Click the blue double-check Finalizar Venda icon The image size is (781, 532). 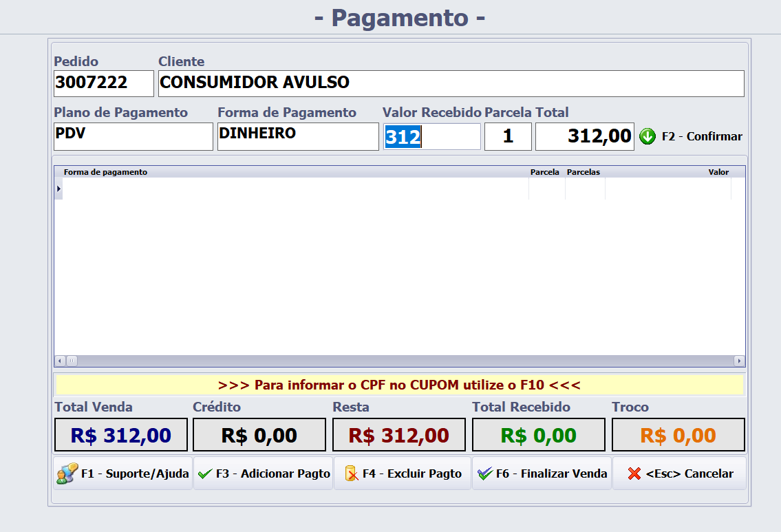pyautogui.click(x=485, y=474)
